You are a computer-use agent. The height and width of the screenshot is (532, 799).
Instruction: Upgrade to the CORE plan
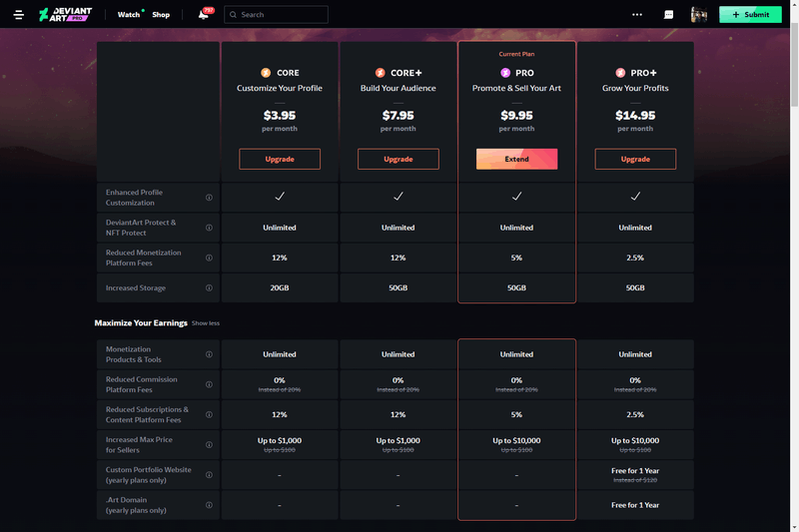coord(280,159)
